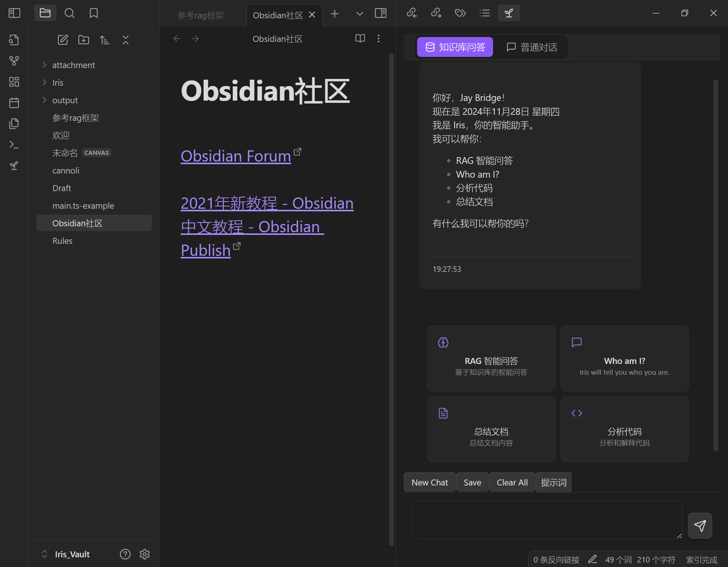Open the tab list dropdown
Viewport: 728px width, 567px height.
pos(360,14)
